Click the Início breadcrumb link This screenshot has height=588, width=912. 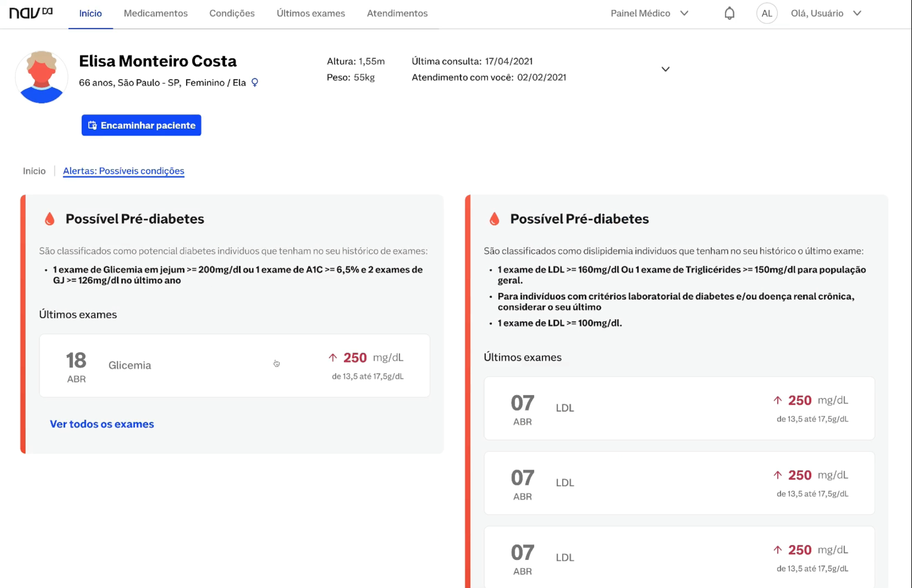pyautogui.click(x=34, y=171)
